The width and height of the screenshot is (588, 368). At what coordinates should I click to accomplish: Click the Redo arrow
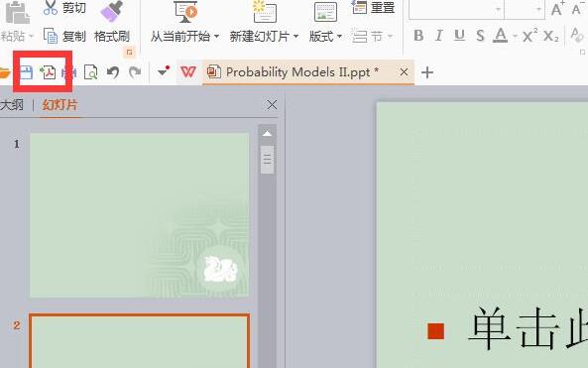point(135,72)
